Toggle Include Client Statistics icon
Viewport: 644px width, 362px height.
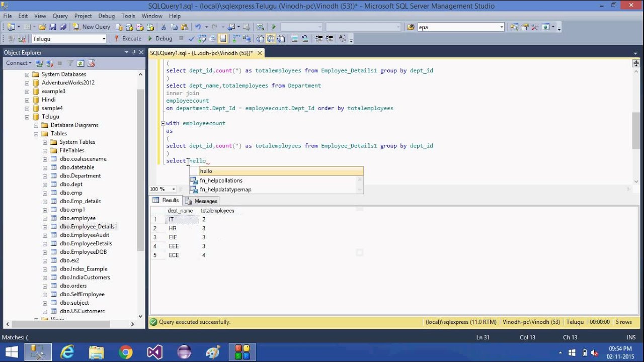(247, 39)
